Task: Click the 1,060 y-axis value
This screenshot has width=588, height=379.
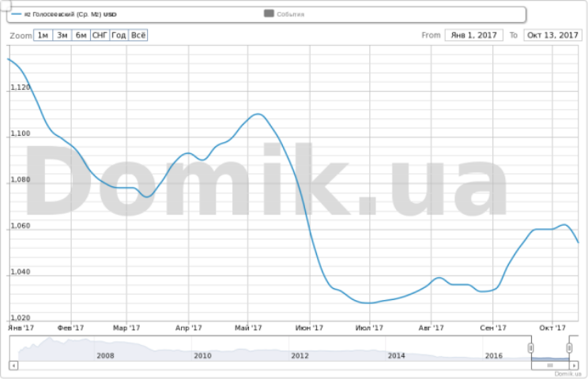Action: pyautogui.click(x=20, y=226)
